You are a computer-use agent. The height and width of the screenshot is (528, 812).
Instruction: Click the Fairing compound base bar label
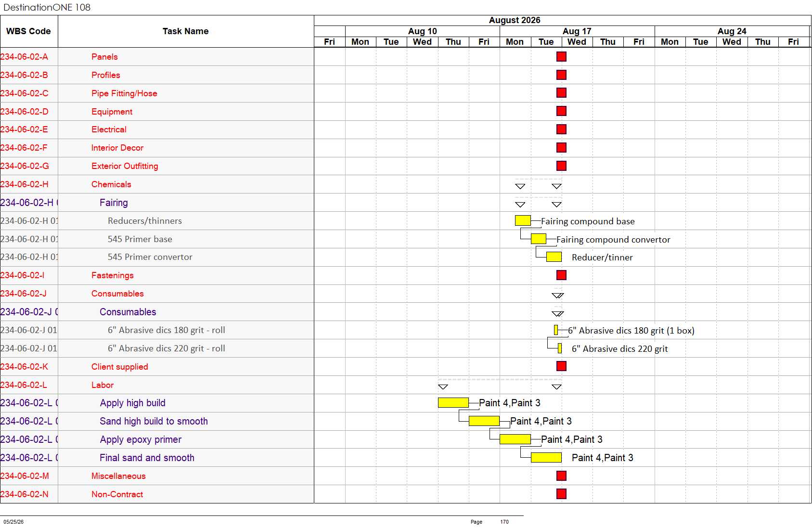pyautogui.click(x=588, y=221)
